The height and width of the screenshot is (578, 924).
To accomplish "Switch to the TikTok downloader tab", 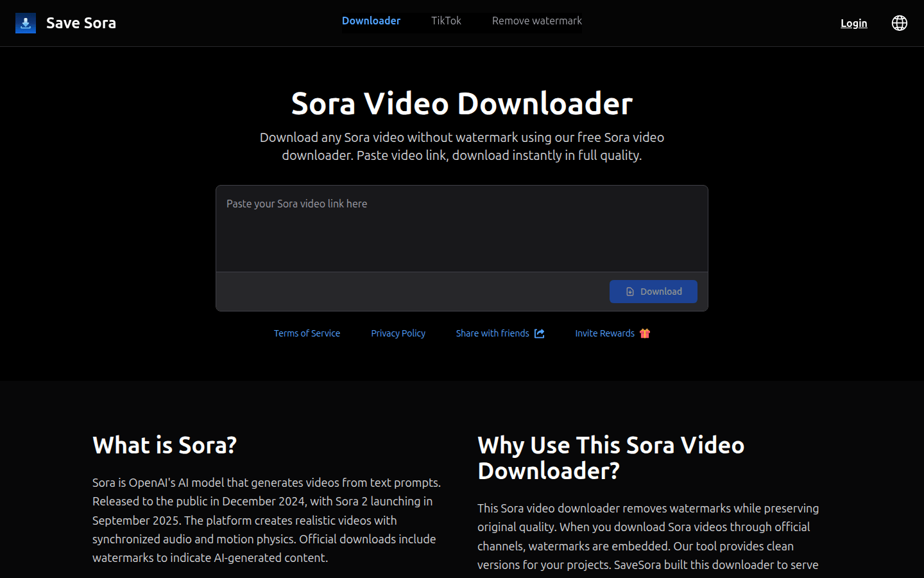I will (x=446, y=20).
